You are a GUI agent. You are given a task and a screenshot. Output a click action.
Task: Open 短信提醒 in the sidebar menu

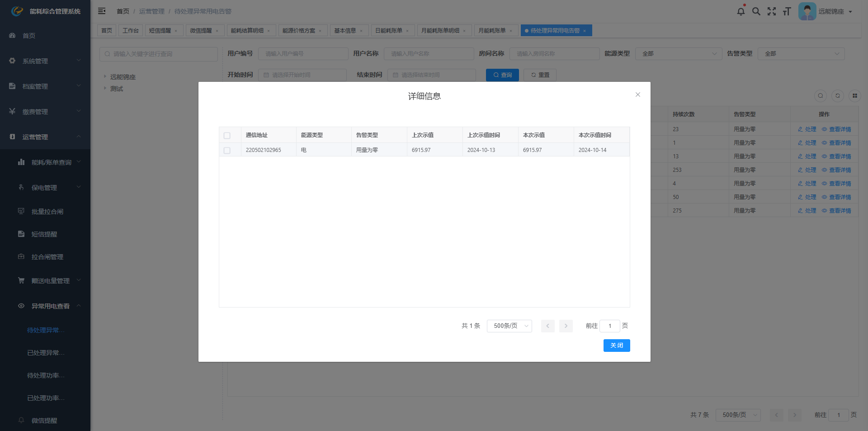coord(44,234)
